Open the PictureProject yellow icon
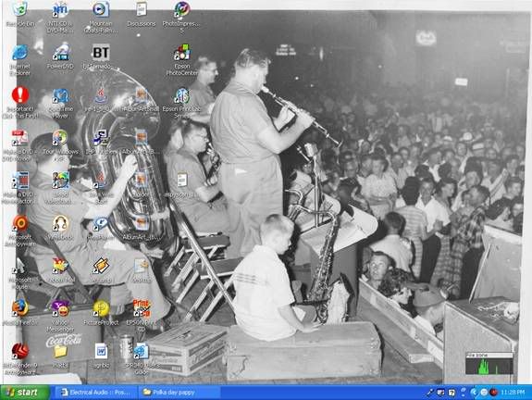 click(x=101, y=308)
